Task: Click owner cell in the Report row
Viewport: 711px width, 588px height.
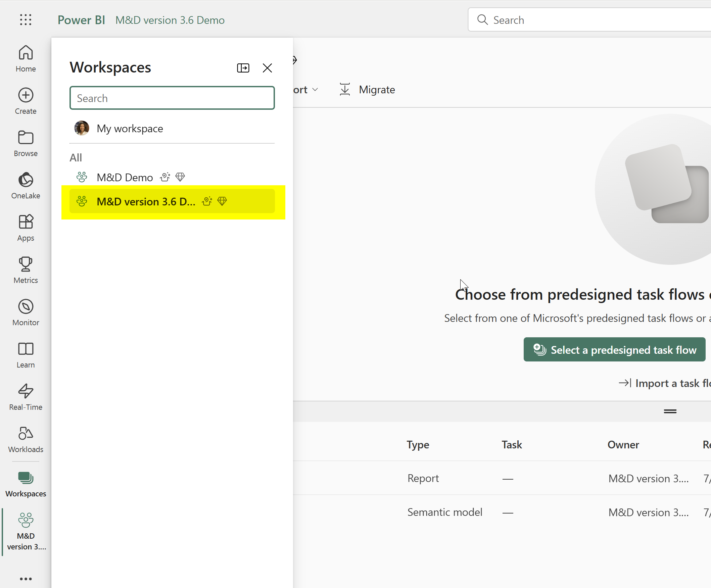Action: point(649,478)
